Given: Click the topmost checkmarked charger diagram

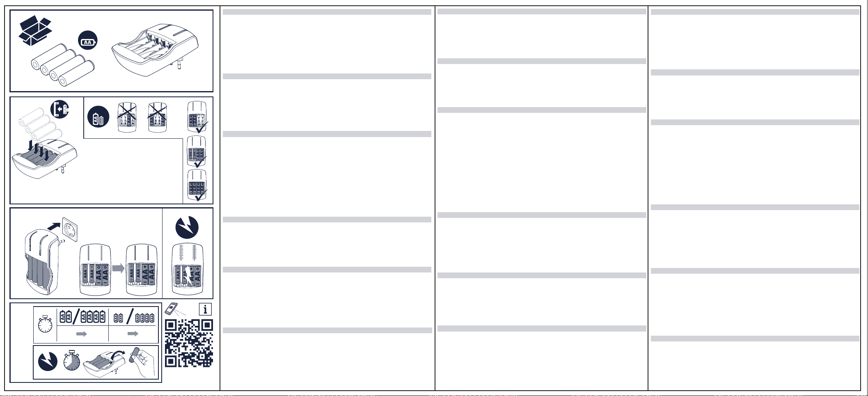Looking at the screenshot, I should (x=197, y=117).
